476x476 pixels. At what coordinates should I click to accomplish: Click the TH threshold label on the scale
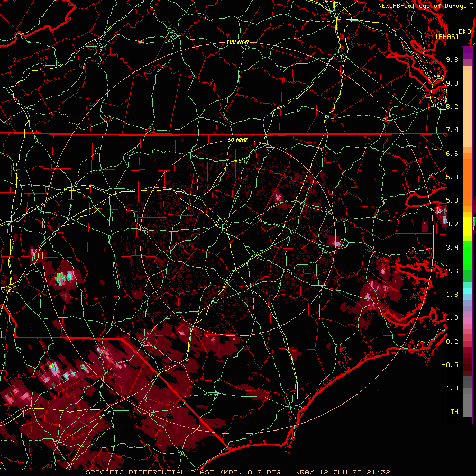tap(454, 412)
